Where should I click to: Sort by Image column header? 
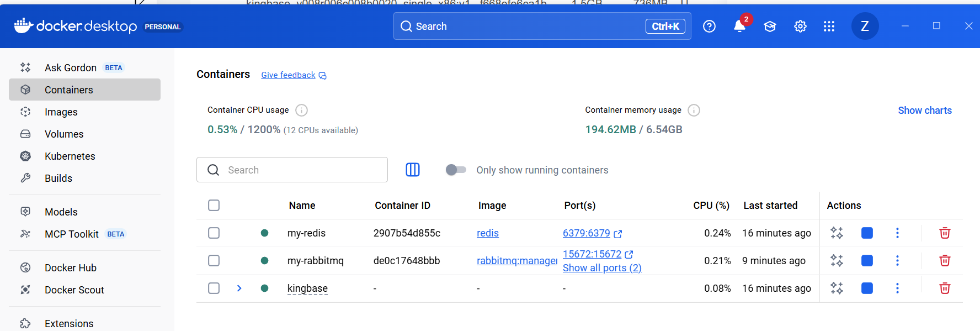(x=492, y=206)
